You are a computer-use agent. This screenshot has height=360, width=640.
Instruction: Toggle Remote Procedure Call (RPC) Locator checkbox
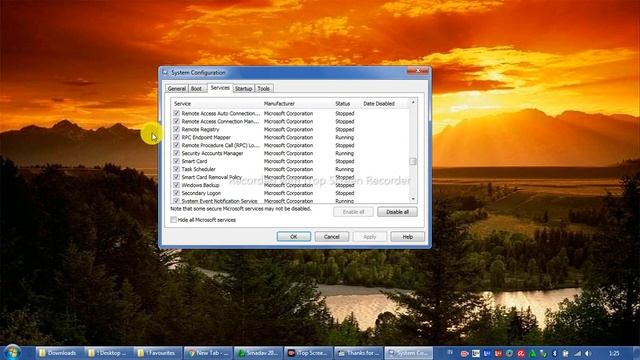176,145
